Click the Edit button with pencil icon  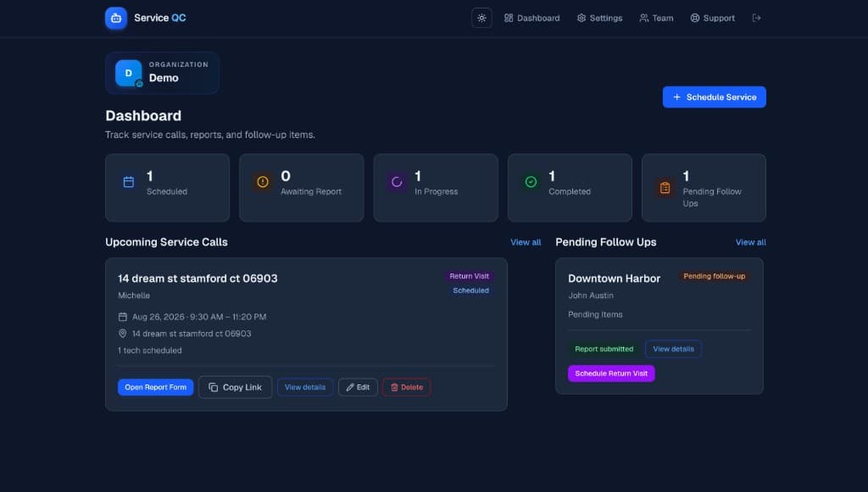pyautogui.click(x=358, y=387)
